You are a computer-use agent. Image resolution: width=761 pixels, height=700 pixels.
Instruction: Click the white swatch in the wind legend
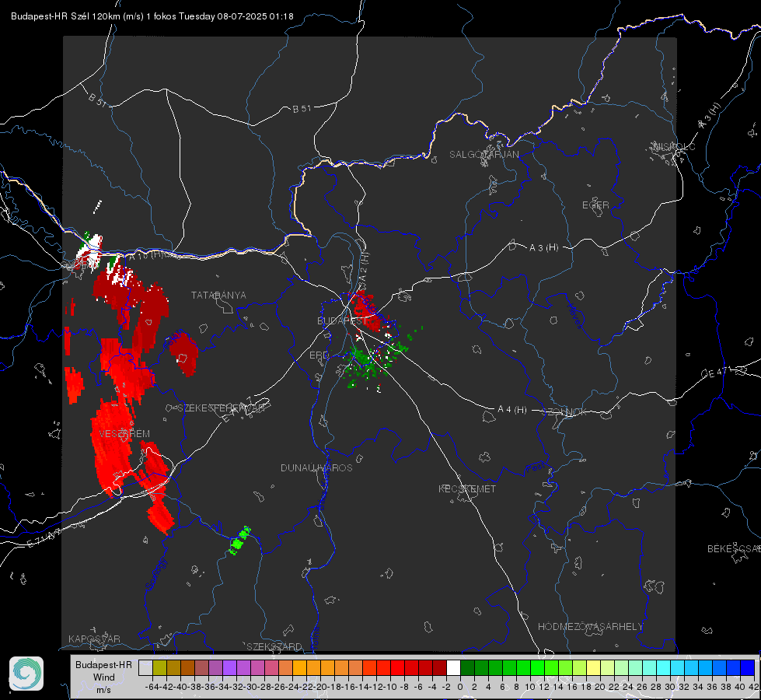pos(453,667)
